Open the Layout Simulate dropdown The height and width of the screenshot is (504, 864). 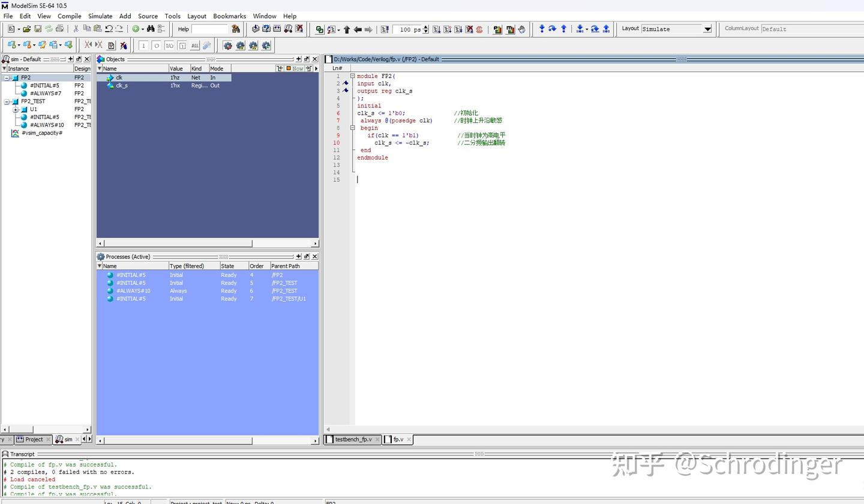pos(707,29)
